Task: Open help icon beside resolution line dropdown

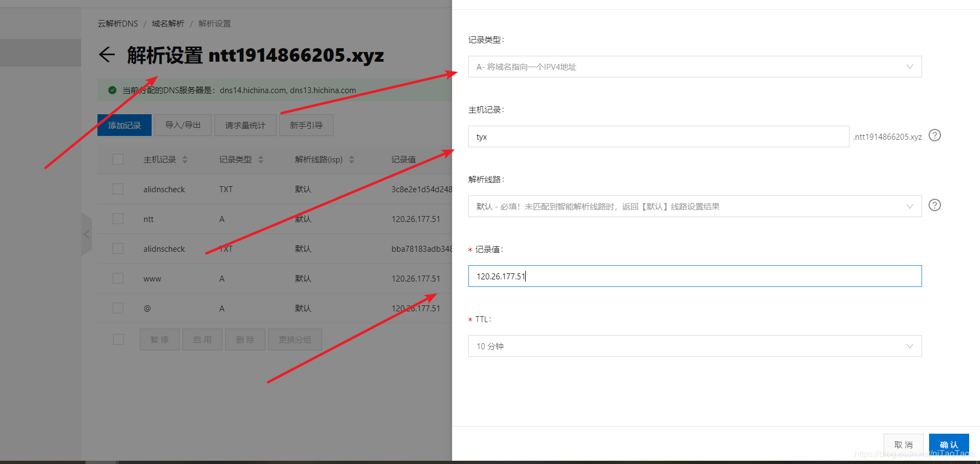Action: click(935, 205)
